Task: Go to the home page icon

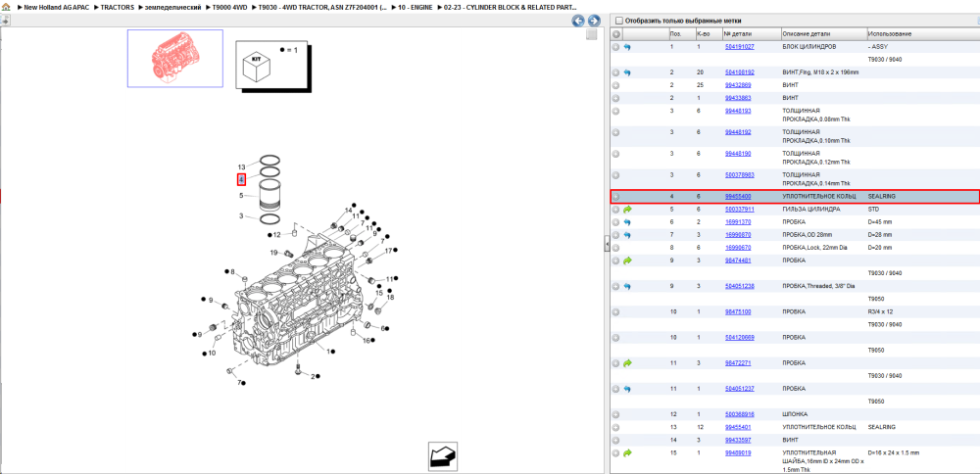Action: point(6,7)
